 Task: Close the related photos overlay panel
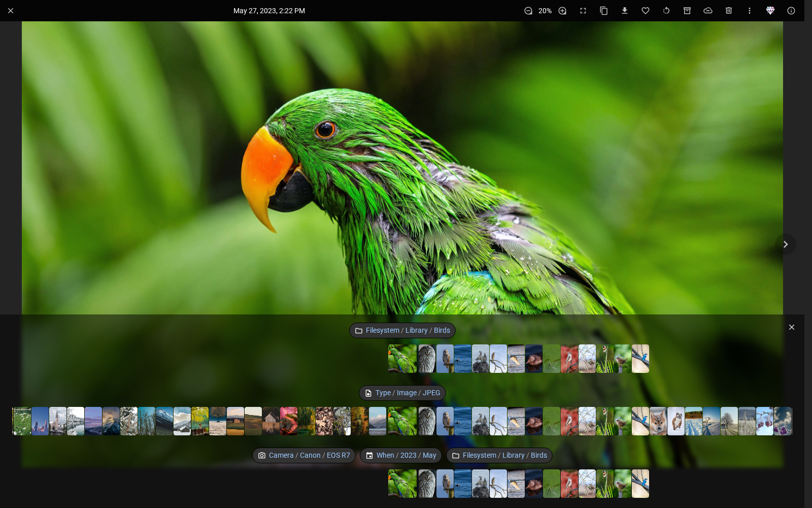(x=792, y=327)
